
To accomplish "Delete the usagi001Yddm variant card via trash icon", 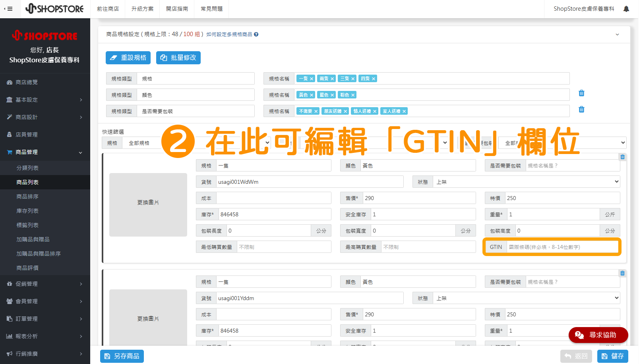I will click(622, 273).
